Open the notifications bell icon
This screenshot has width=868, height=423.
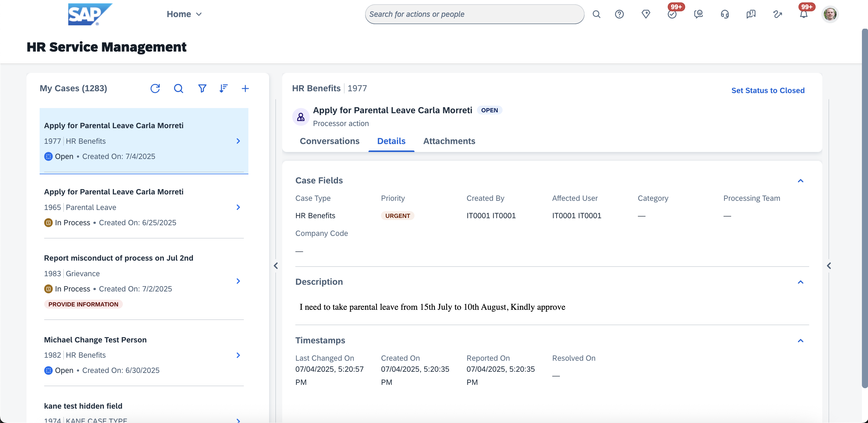(804, 14)
